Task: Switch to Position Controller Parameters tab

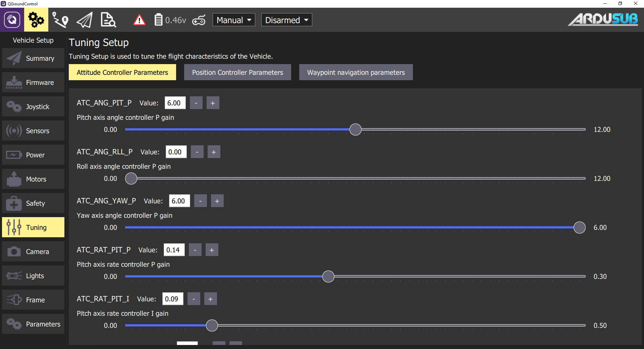Action: tap(237, 72)
